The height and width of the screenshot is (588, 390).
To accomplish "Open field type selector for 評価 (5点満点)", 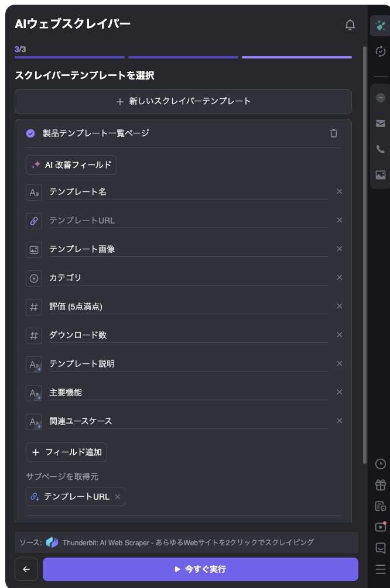I will 34,307.
